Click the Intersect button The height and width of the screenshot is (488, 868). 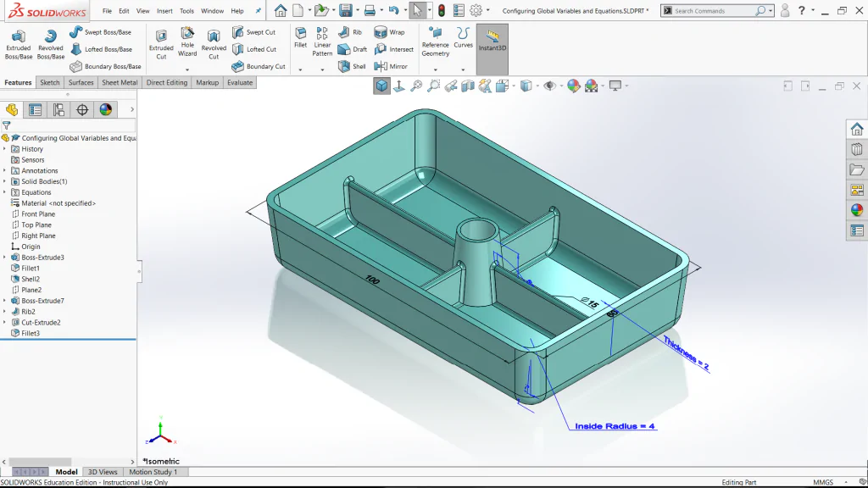(394, 49)
